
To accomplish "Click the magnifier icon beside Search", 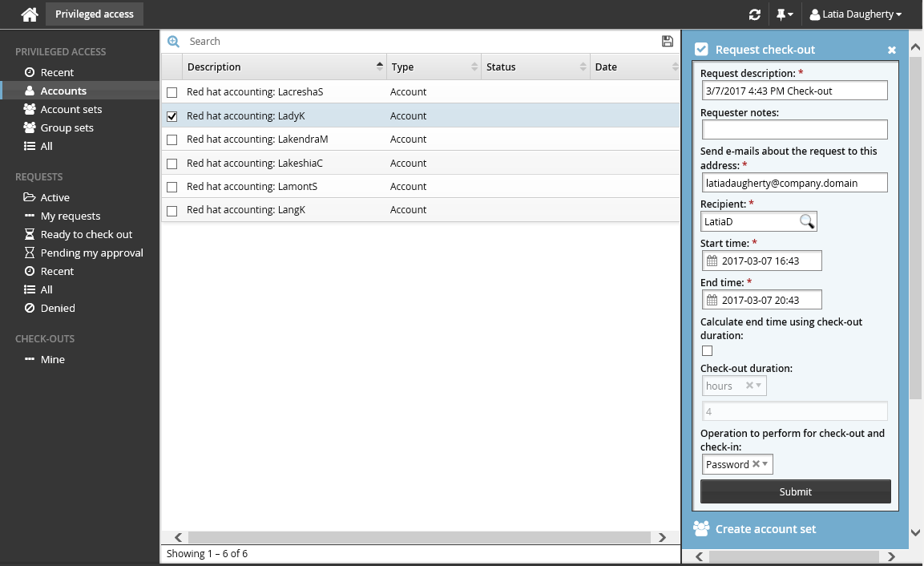I will tap(173, 42).
